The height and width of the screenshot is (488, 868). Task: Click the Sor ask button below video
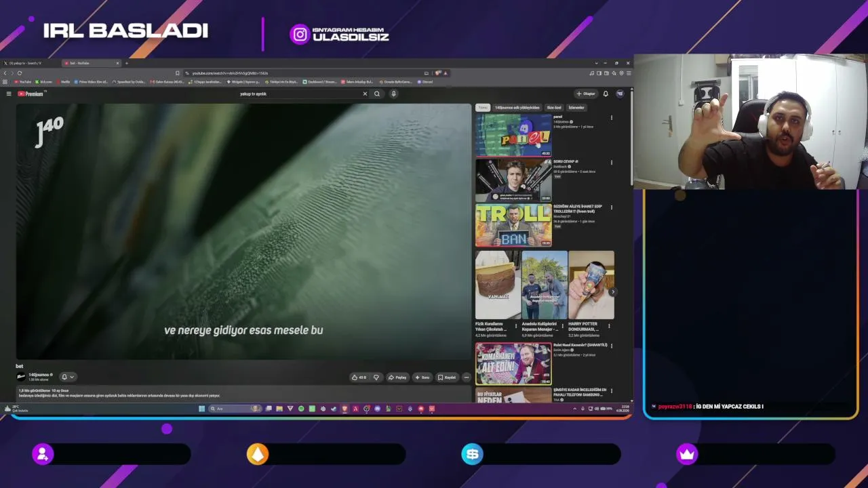point(422,378)
